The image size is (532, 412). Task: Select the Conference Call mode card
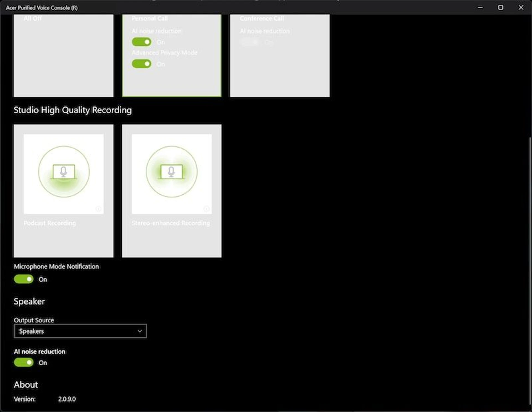coord(280,56)
